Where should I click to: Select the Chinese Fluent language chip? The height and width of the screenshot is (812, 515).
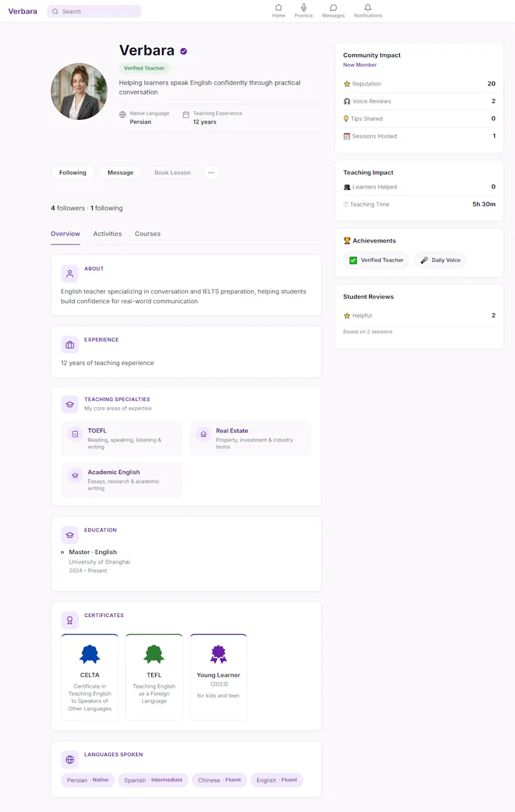click(220, 780)
